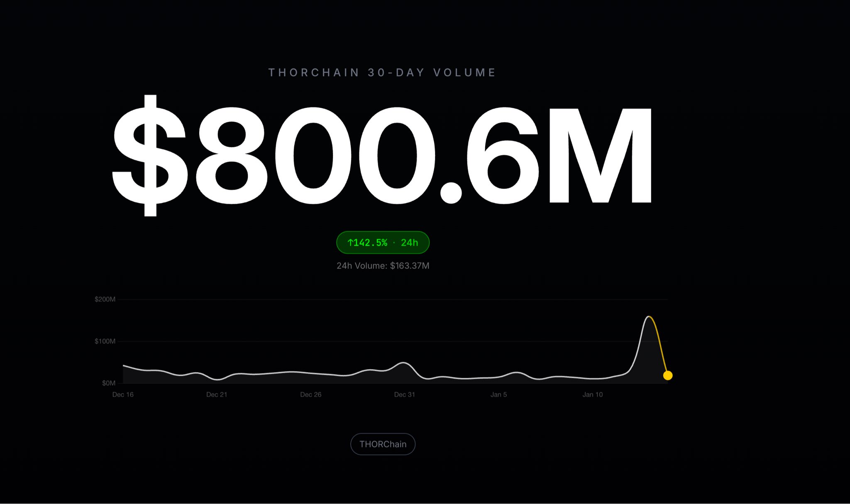Click the tall volume spike peak

coord(648,317)
